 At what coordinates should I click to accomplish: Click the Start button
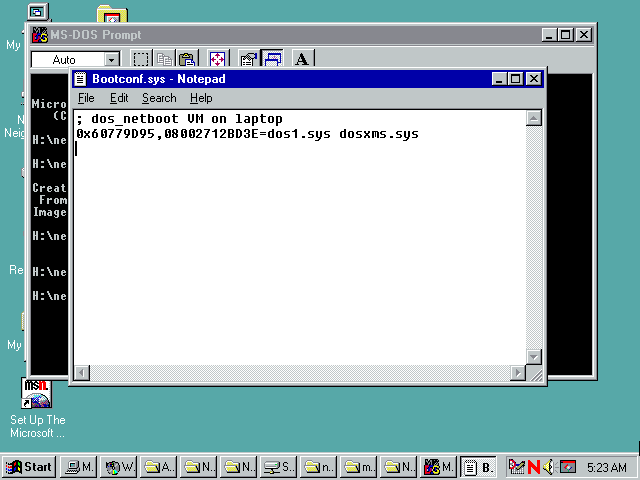29,467
